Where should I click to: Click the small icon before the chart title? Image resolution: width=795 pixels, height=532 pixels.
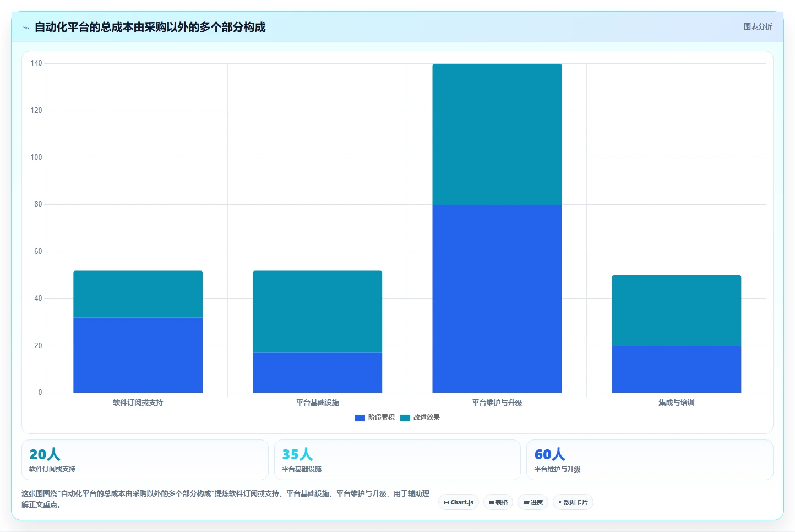pos(26,28)
